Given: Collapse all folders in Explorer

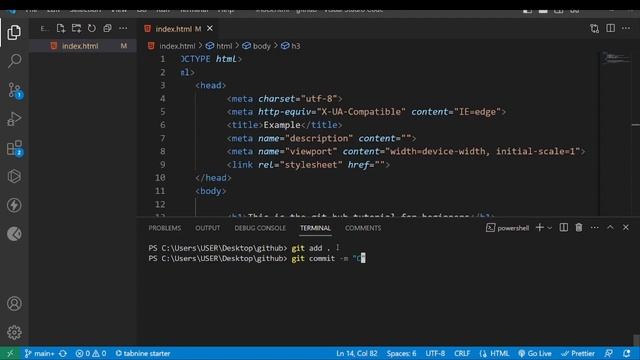Looking at the screenshot, I should click(x=107, y=29).
